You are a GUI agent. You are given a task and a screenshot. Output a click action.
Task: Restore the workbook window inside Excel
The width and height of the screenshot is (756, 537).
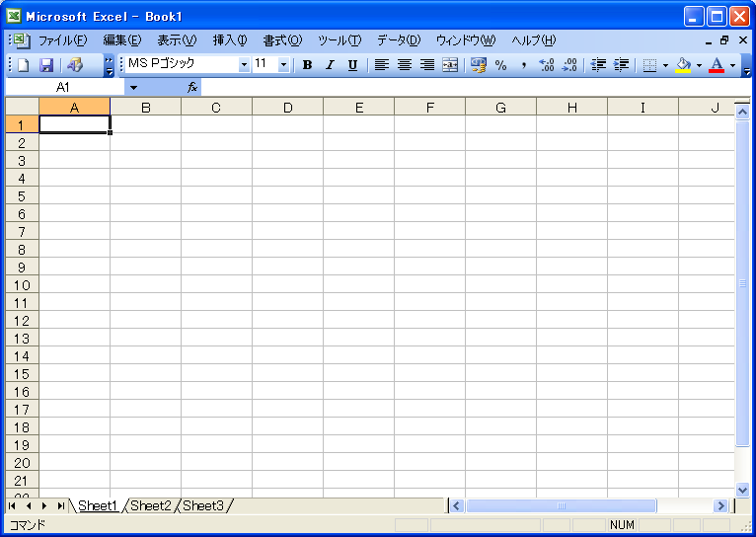[724, 40]
